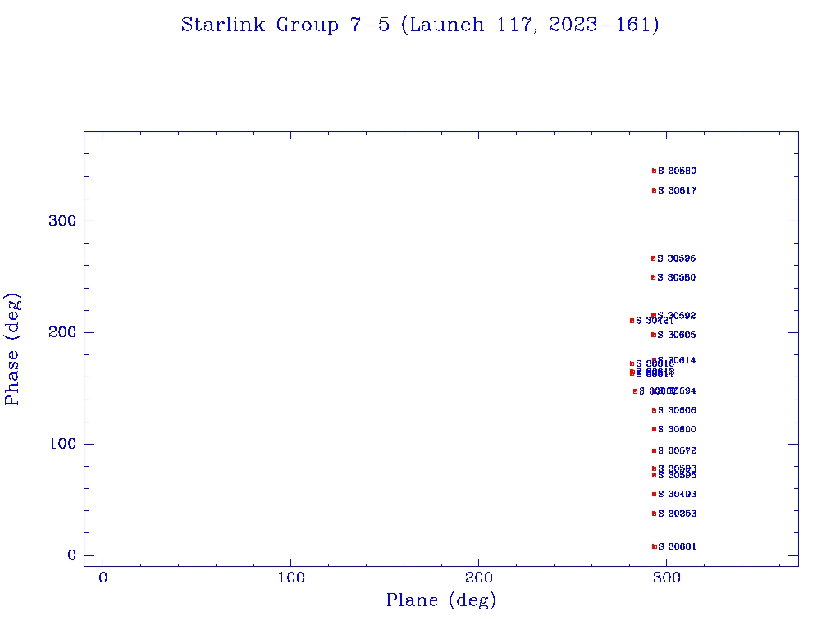This screenshot has width=840, height=630.
Task: Click the label S 30605
Action: (x=677, y=335)
